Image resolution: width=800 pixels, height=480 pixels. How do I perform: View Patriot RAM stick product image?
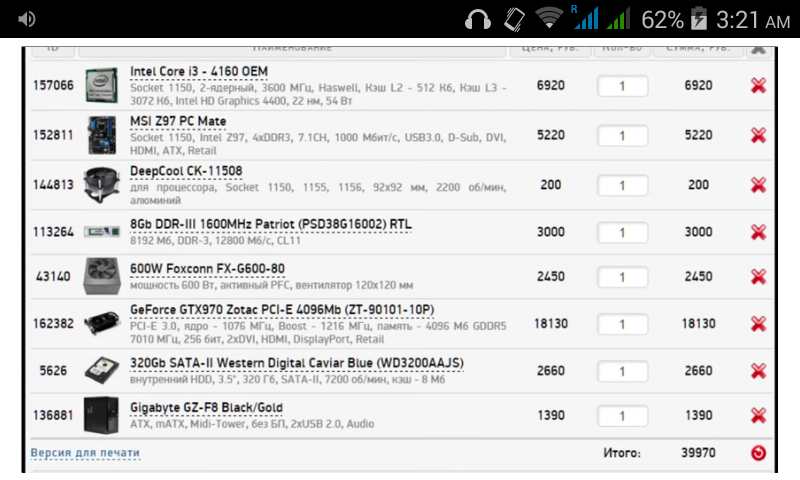pos(102,232)
